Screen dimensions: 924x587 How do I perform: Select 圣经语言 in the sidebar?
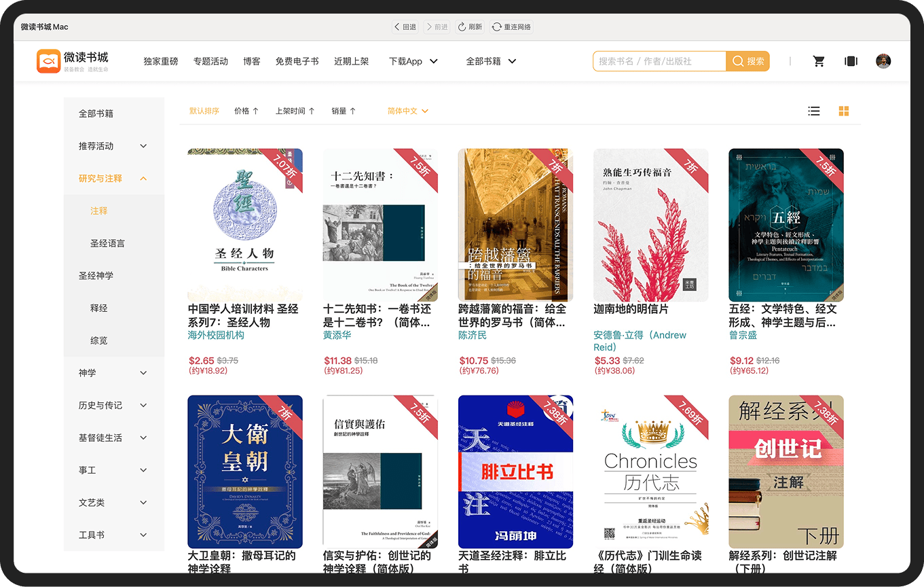pyautogui.click(x=107, y=243)
